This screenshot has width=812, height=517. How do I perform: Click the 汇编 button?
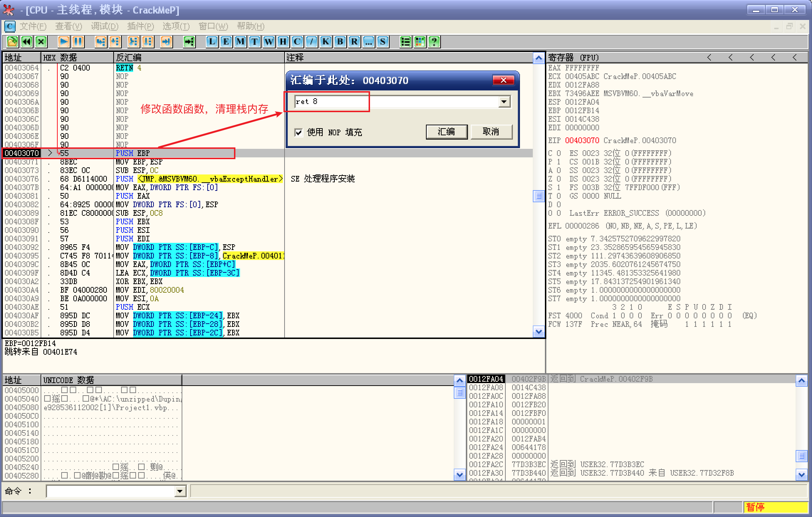tap(446, 132)
